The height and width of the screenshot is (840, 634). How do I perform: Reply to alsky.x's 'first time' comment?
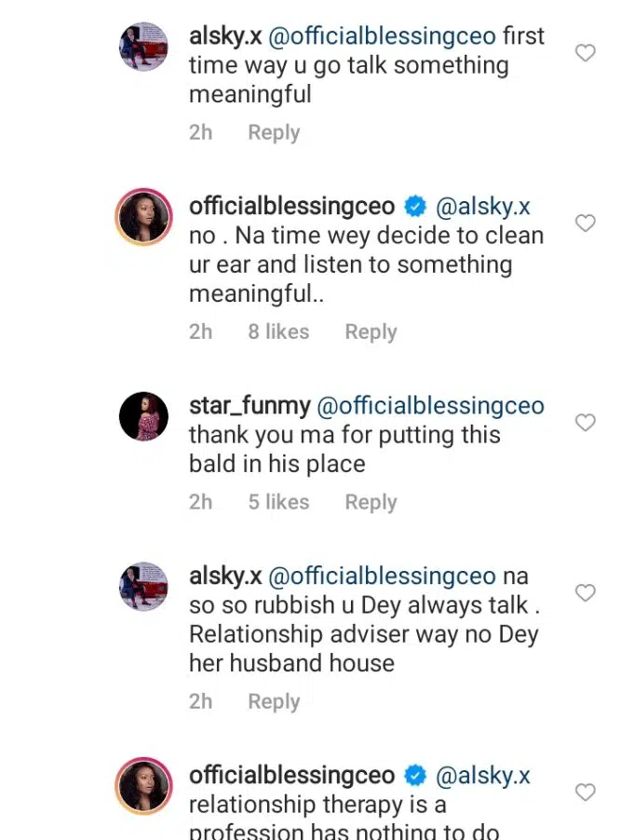click(x=274, y=132)
